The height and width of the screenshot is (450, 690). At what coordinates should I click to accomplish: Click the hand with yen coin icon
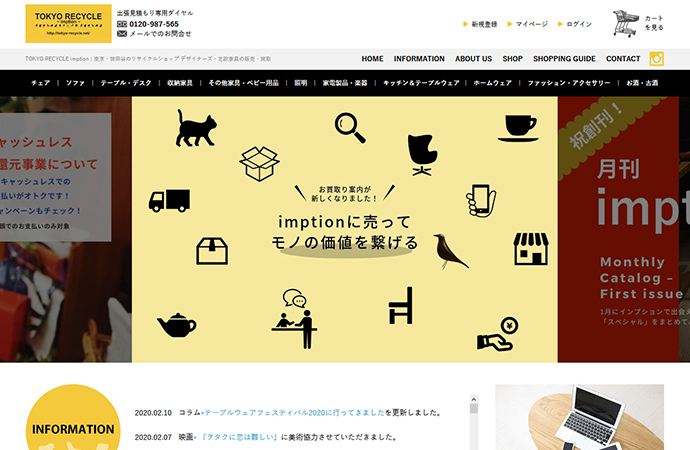click(498, 334)
